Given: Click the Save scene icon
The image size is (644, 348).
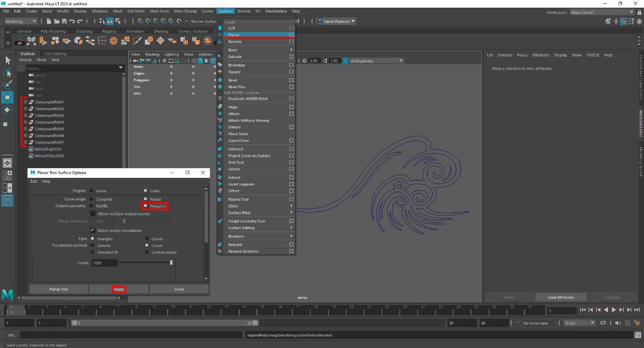Looking at the screenshot, I should pyautogui.click(x=64, y=21).
